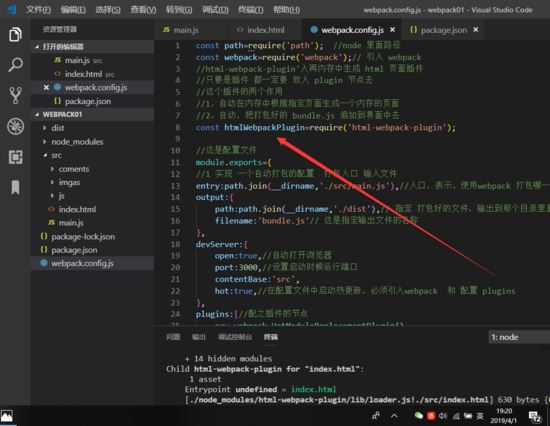
Task: Expand the coments folder
Action: 93,169
